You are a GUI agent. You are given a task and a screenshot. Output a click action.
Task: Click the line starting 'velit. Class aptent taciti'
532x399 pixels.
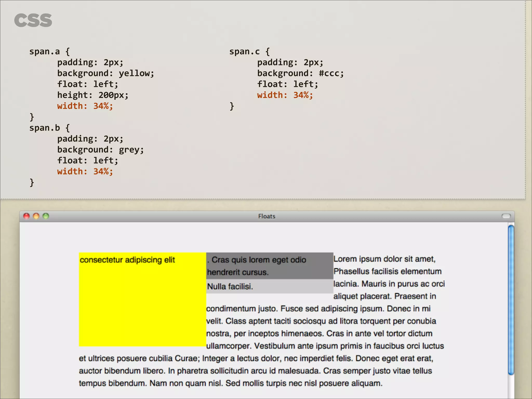pyautogui.click(x=321, y=321)
